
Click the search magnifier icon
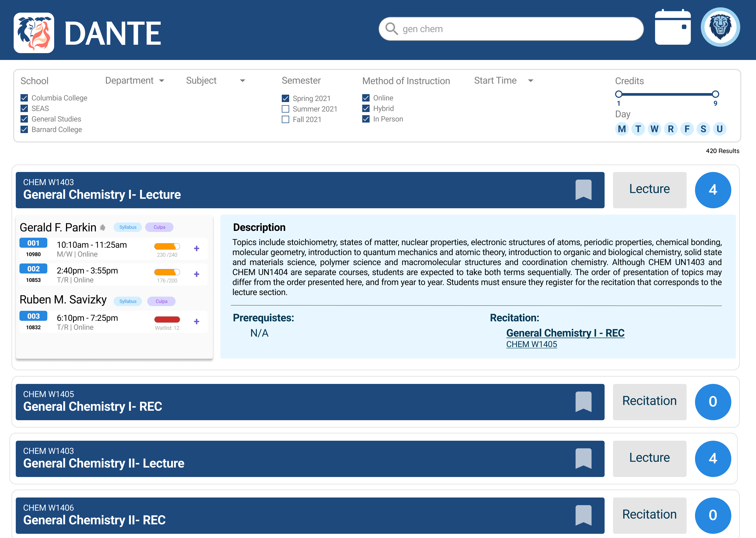click(391, 29)
